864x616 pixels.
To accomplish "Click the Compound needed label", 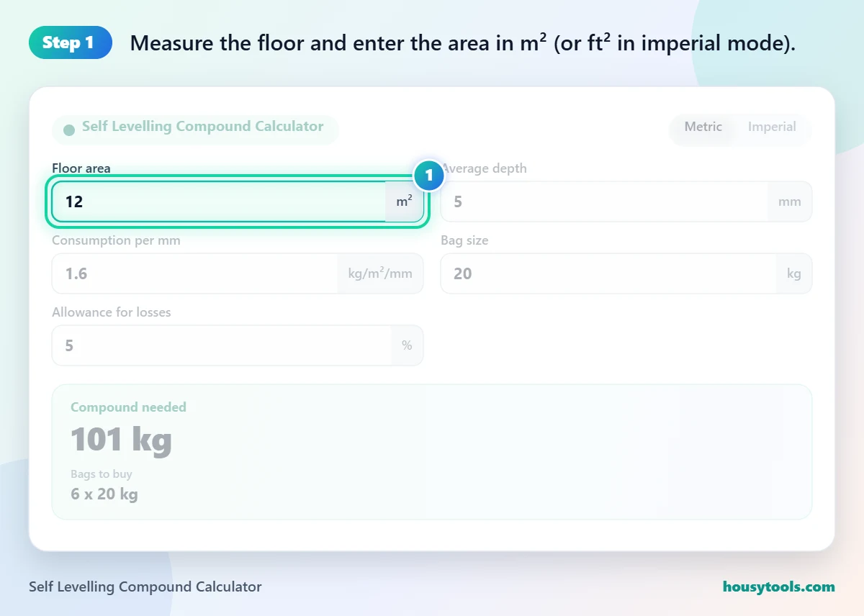I will pyautogui.click(x=128, y=407).
